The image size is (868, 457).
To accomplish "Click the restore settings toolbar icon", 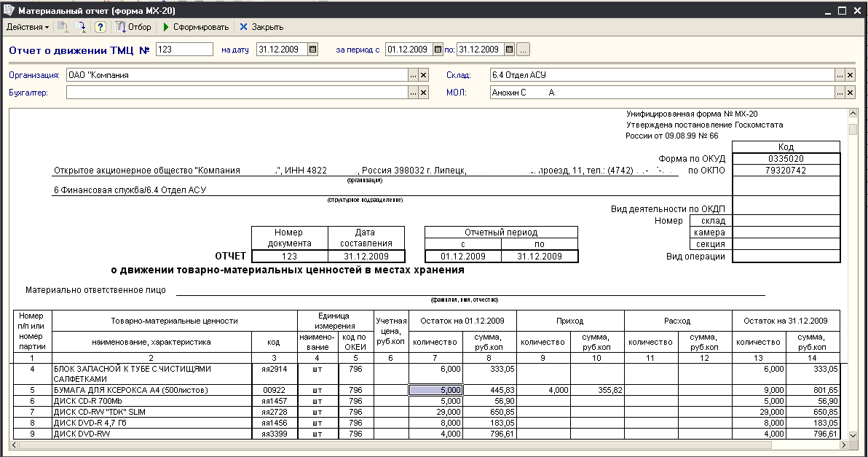I will [63, 26].
